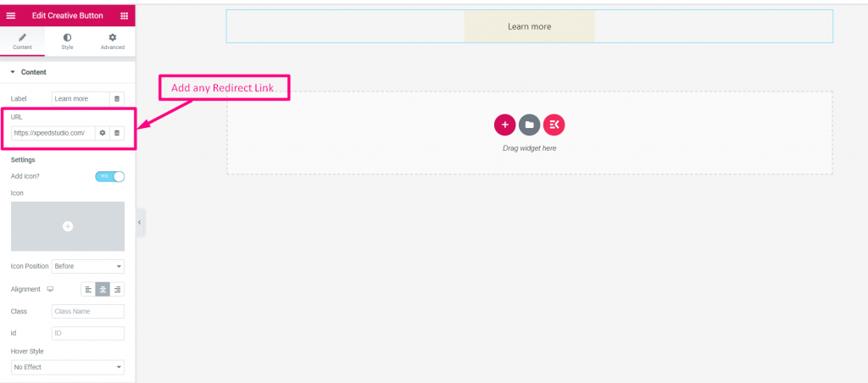
Task: Edit the ID input field
Action: 88,333
